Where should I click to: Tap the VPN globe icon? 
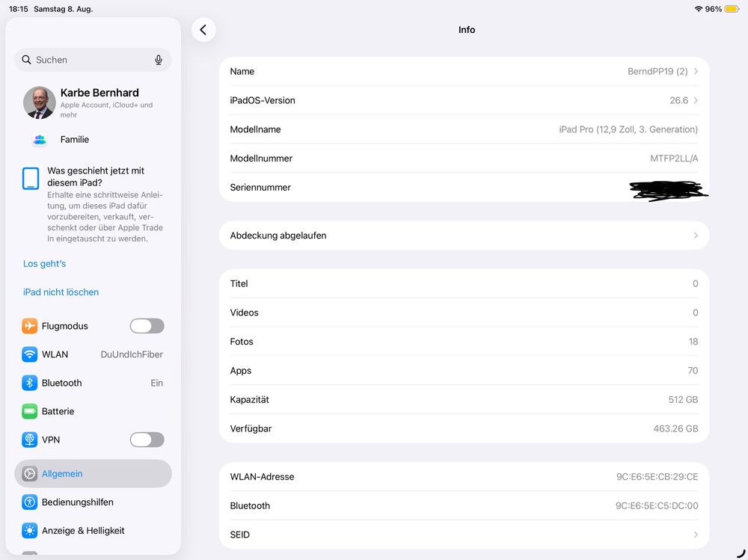pos(30,440)
